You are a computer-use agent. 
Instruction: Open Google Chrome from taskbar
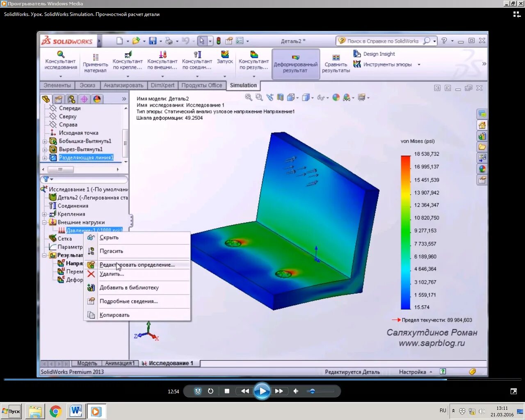56,411
